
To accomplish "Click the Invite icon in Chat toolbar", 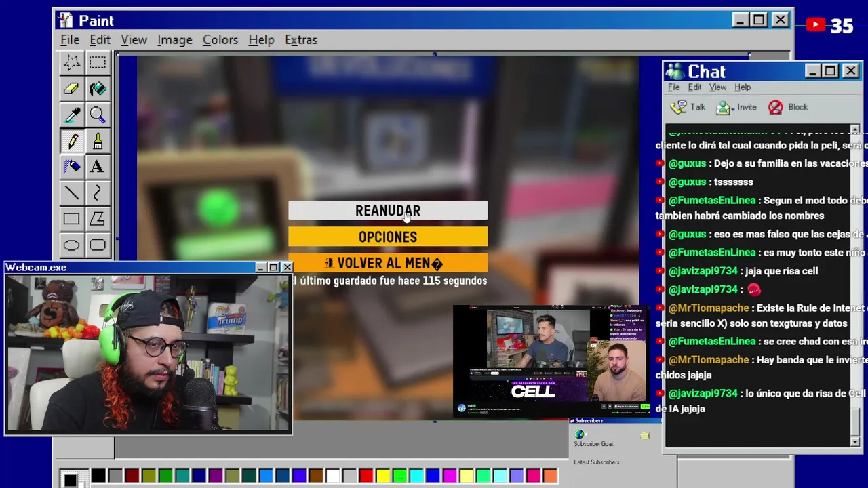I will [724, 107].
